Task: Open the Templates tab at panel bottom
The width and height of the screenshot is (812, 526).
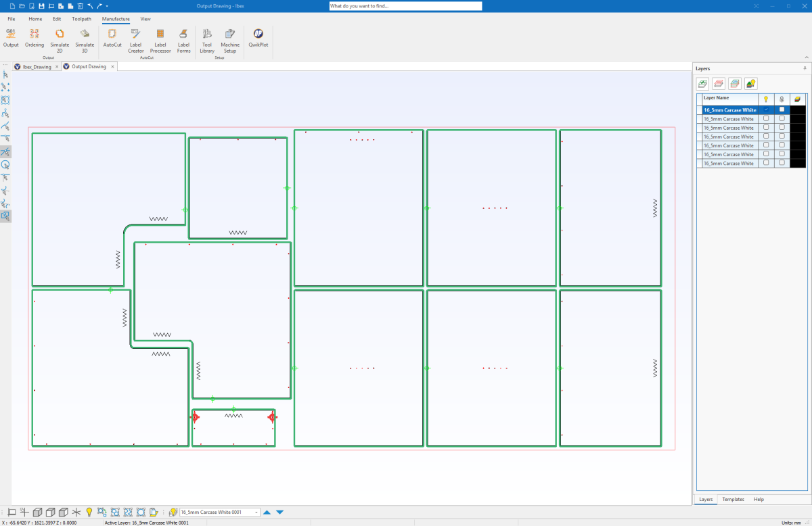Action: coord(733,499)
